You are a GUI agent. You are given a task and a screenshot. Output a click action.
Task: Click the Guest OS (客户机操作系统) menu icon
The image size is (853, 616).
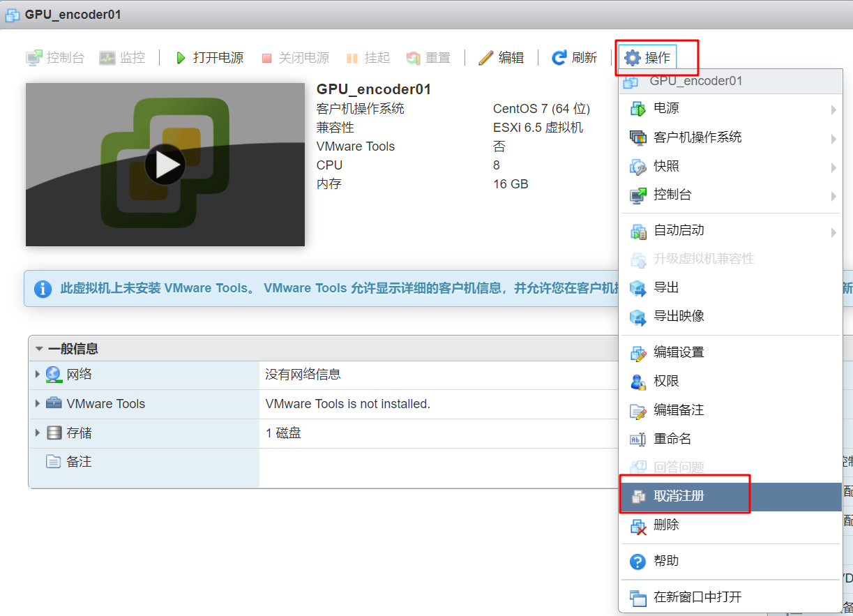(x=638, y=137)
